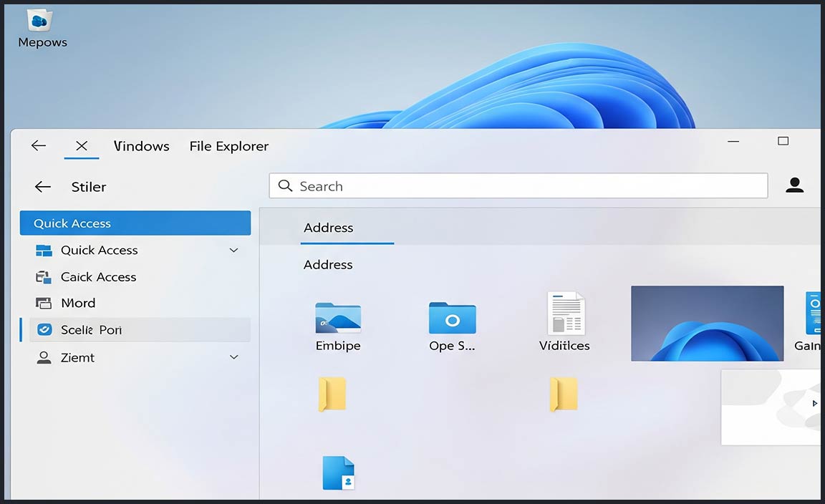Expand the Ziemt chevron in sidebar
Screen dimensions: 825x504
pos(233,357)
